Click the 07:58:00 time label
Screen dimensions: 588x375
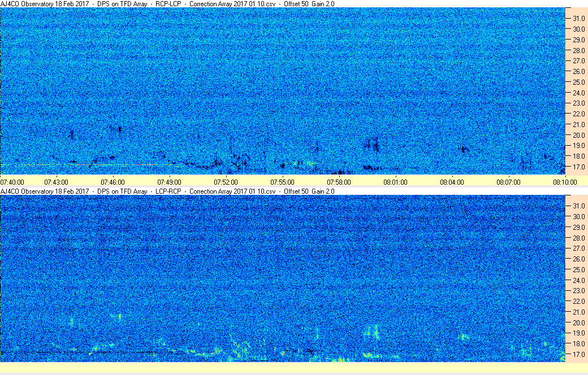click(339, 182)
